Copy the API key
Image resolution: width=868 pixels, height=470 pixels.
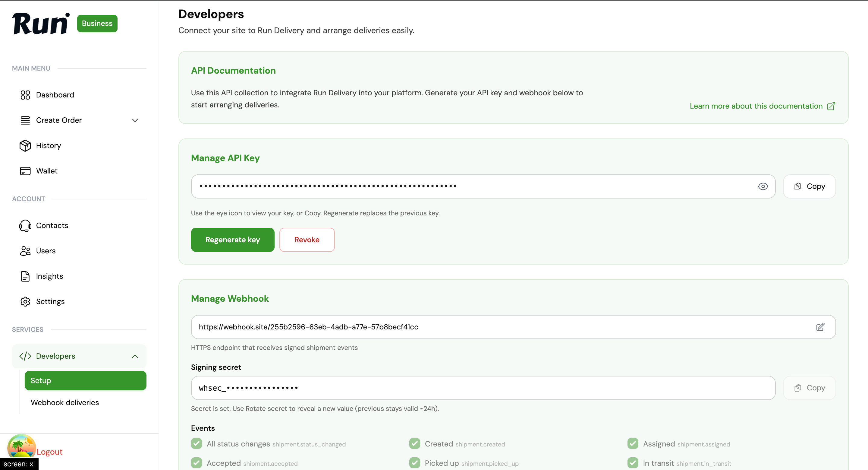point(809,186)
